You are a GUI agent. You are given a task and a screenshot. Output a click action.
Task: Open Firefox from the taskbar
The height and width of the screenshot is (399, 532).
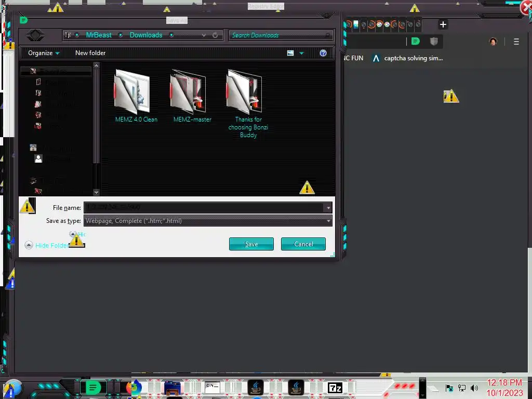(x=134, y=388)
